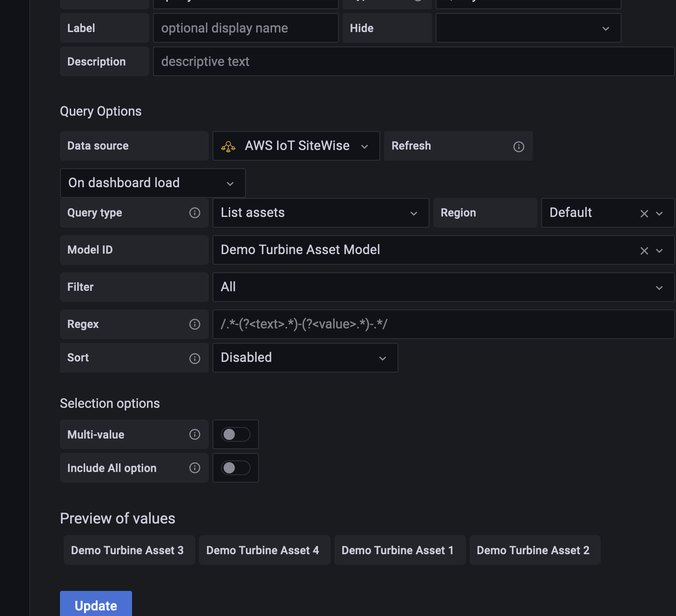View the Regex info icon

pyautogui.click(x=195, y=324)
